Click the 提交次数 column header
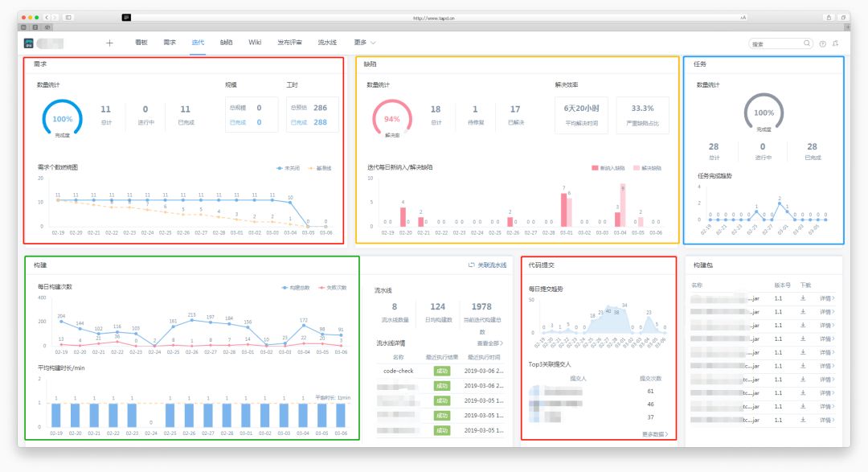This screenshot has height=472, width=868. [650, 379]
